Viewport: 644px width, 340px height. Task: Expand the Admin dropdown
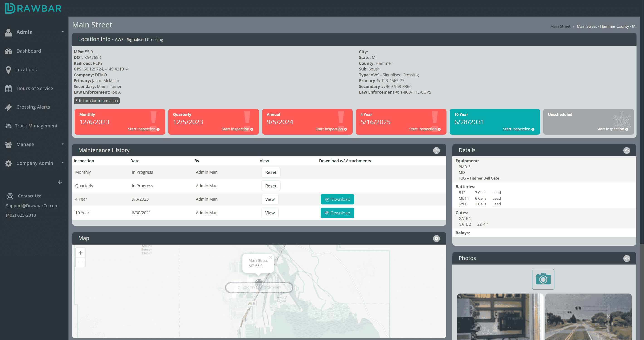[x=24, y=32]
